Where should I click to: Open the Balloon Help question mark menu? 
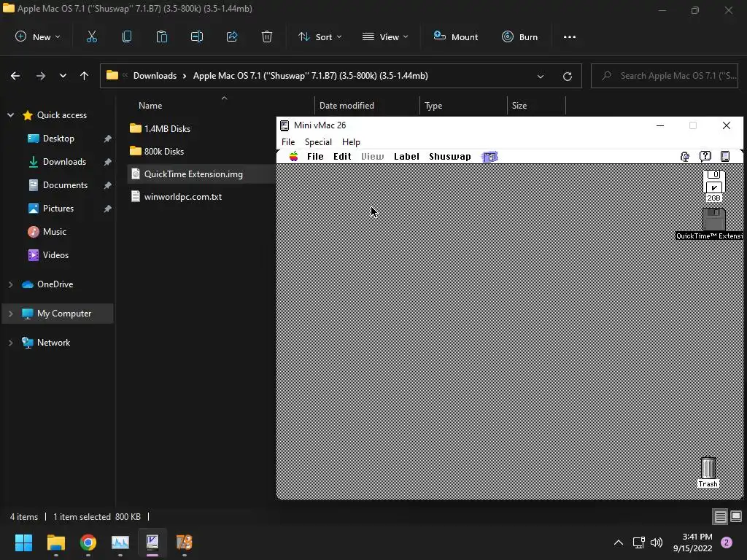click(x=705, y=156)
